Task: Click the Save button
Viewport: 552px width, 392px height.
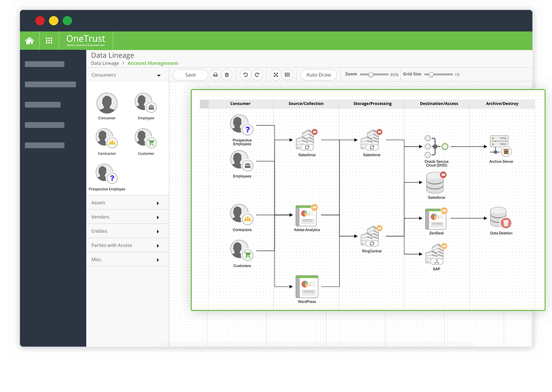Action: pos(190,75)
